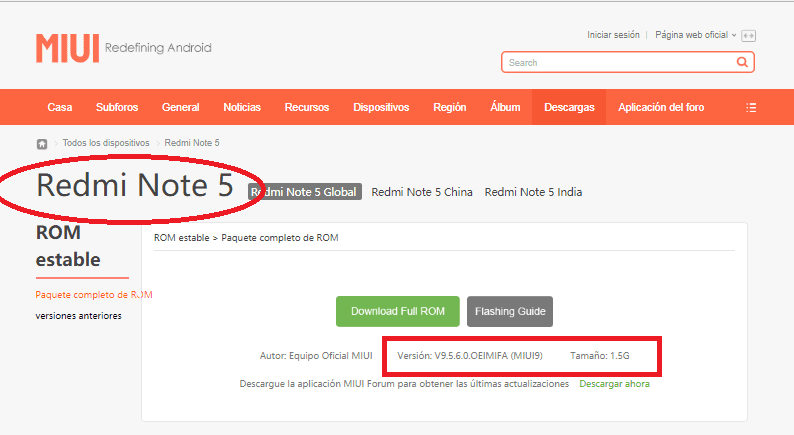794x435 pixels.
Task: Click the ROM estable sidebar heading
Action: [68, 246]
